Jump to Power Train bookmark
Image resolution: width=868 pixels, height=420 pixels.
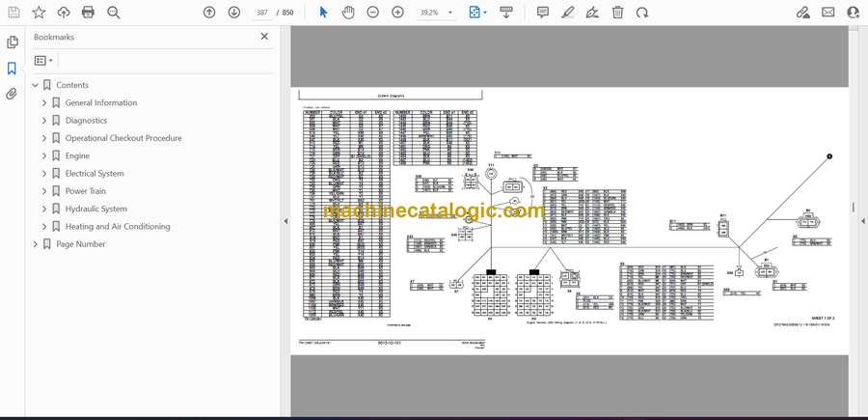pos(85,191)
